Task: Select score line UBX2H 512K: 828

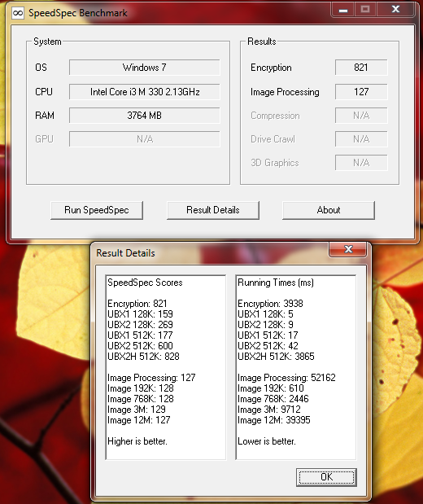Action: pyautogui.click(x=143, y=357)
